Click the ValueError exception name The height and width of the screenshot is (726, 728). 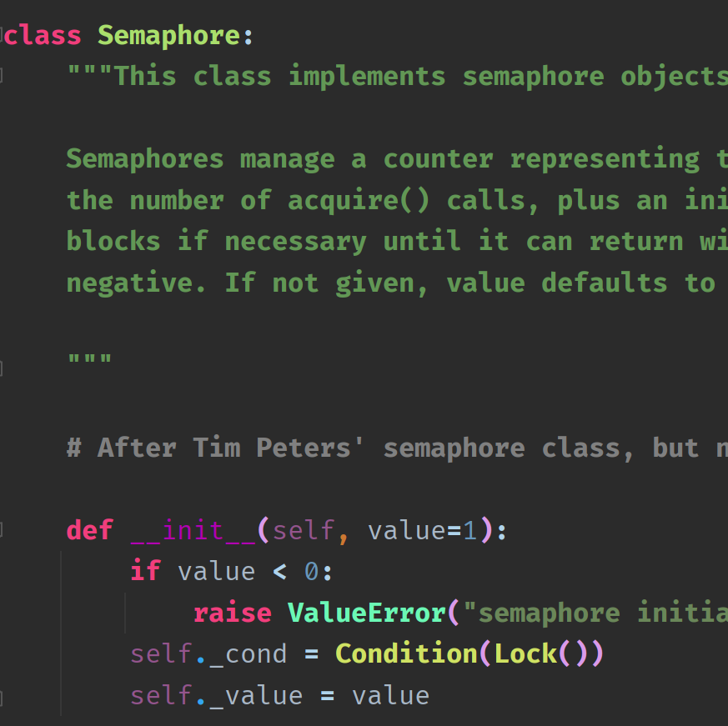tap(366, 613)
